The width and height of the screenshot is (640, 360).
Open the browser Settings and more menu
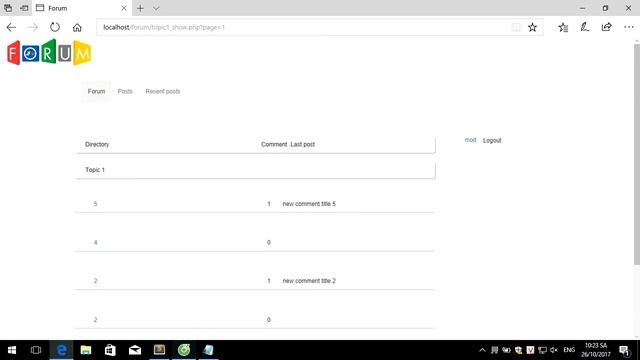coord(629,27)
